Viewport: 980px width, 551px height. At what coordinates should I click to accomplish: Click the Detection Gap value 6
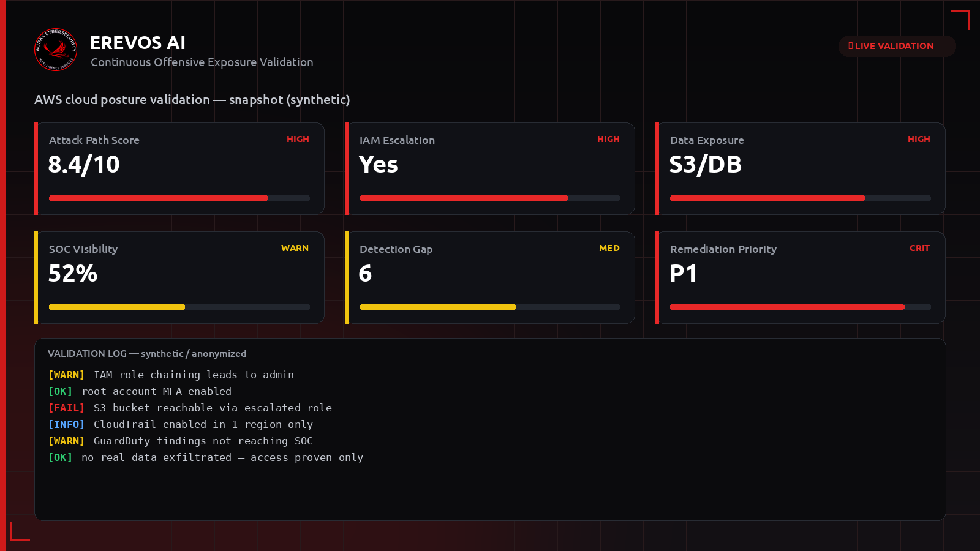click(x=365, y=273)
